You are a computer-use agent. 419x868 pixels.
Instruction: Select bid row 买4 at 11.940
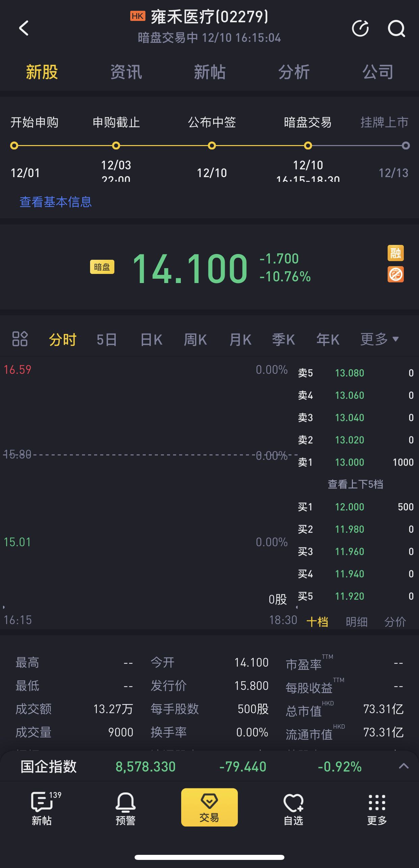coord(356,574)
